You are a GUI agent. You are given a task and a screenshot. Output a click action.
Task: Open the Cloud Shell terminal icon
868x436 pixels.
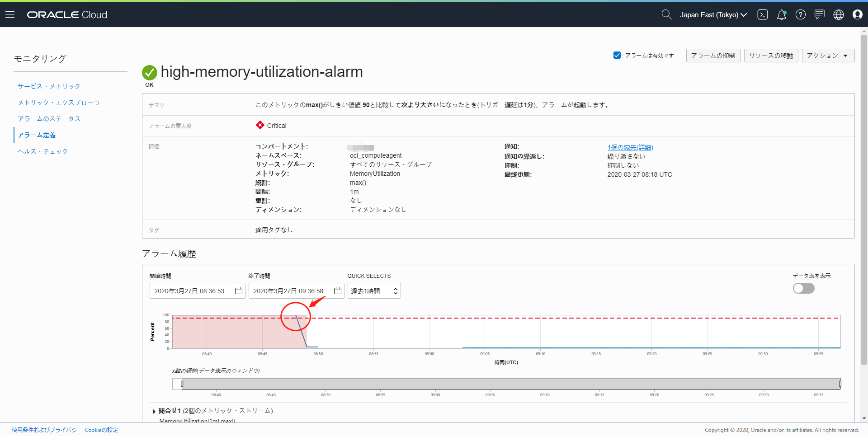point(763,14)
